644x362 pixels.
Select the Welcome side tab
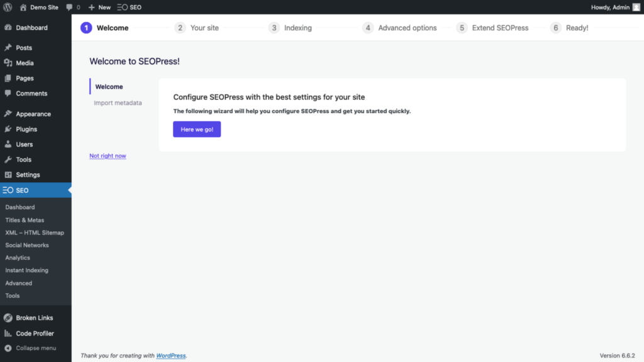[109, 87]
